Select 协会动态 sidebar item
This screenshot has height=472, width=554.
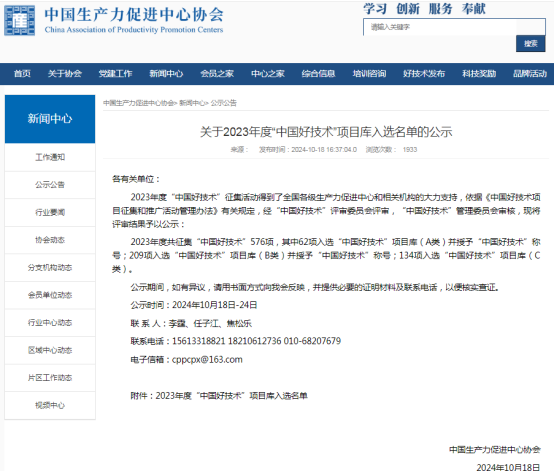pyautogui.click(x=50, y=240)
